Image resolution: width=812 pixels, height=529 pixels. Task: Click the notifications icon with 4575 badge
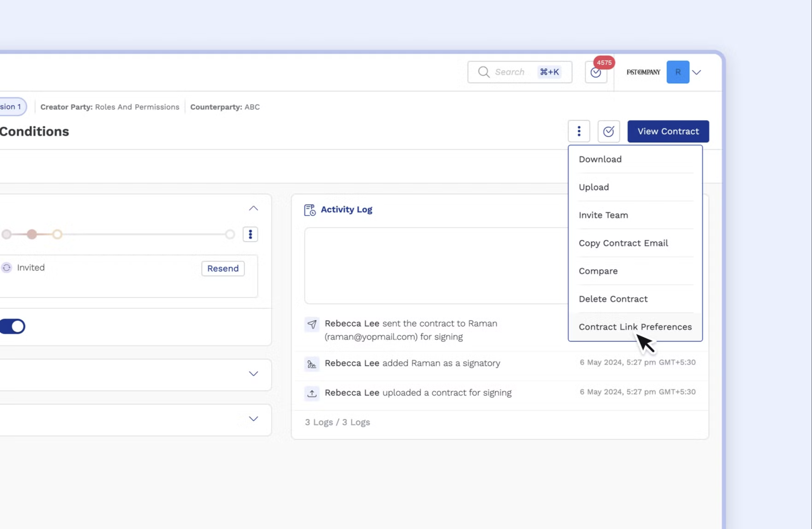click(596, 72)
